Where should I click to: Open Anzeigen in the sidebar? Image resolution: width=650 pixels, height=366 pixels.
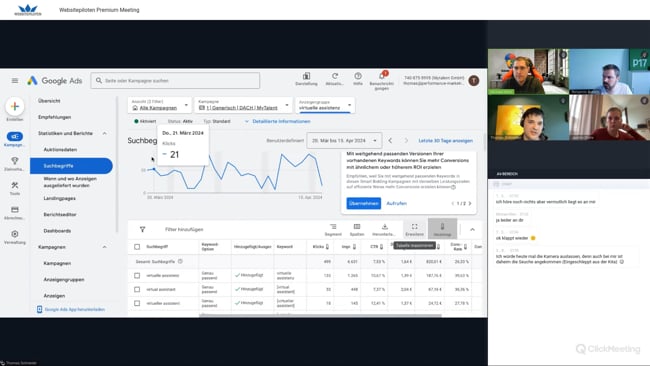[54, 296]
